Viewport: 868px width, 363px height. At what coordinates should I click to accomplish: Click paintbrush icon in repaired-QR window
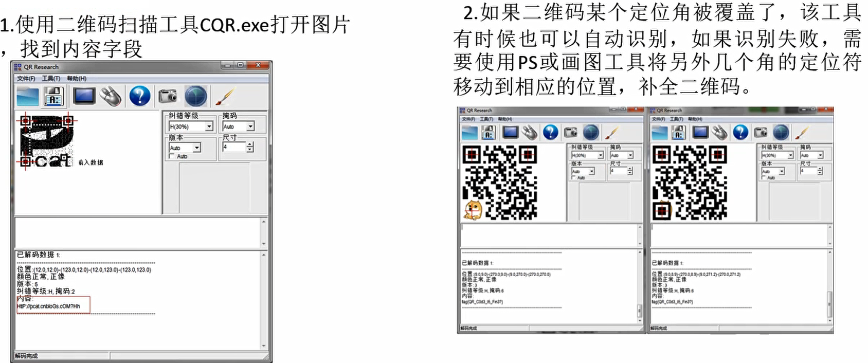pyautogui.click(x=801, y=133)
